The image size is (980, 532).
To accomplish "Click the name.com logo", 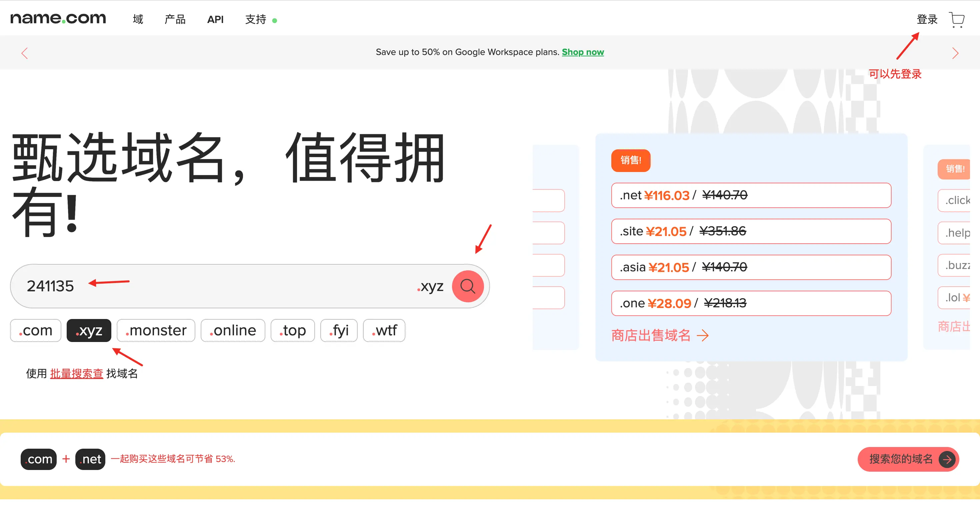I will 58,18.
